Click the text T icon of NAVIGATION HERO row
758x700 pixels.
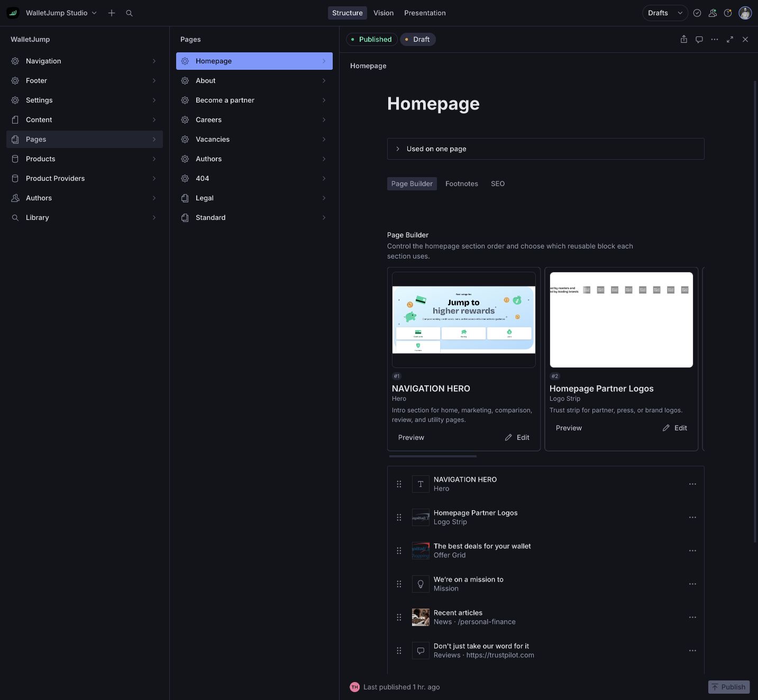coord(421,484)
